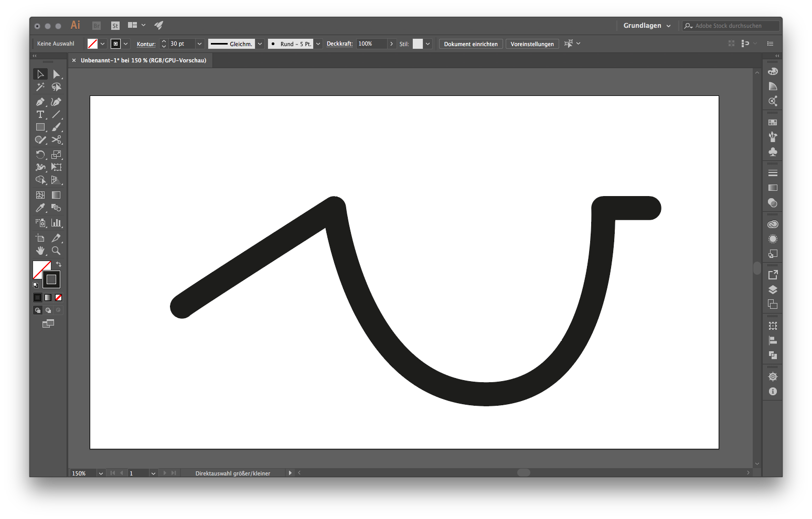Open the Gleichm. width profile dropdown
This screenshot has width=812, height=519.
260,44
